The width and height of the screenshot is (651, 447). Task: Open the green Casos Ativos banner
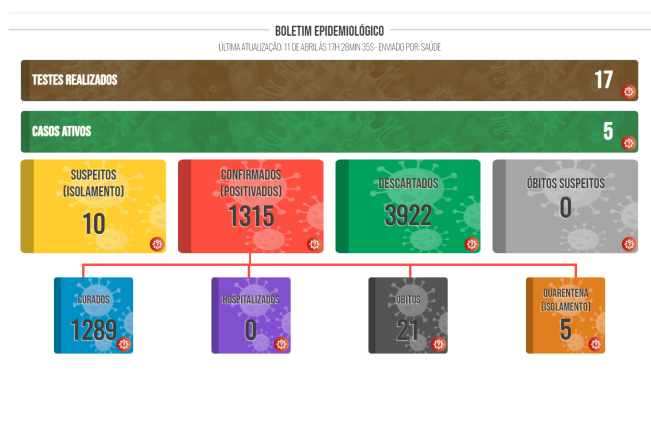click(300, 132)
